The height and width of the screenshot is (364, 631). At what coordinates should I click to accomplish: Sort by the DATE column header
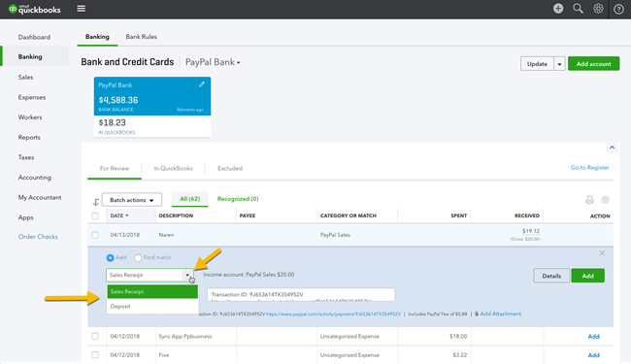(119, 216)
